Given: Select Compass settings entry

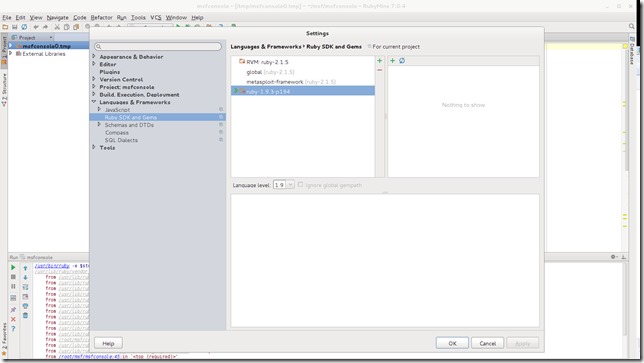Looking at the screenshot, I should [117, 132].
